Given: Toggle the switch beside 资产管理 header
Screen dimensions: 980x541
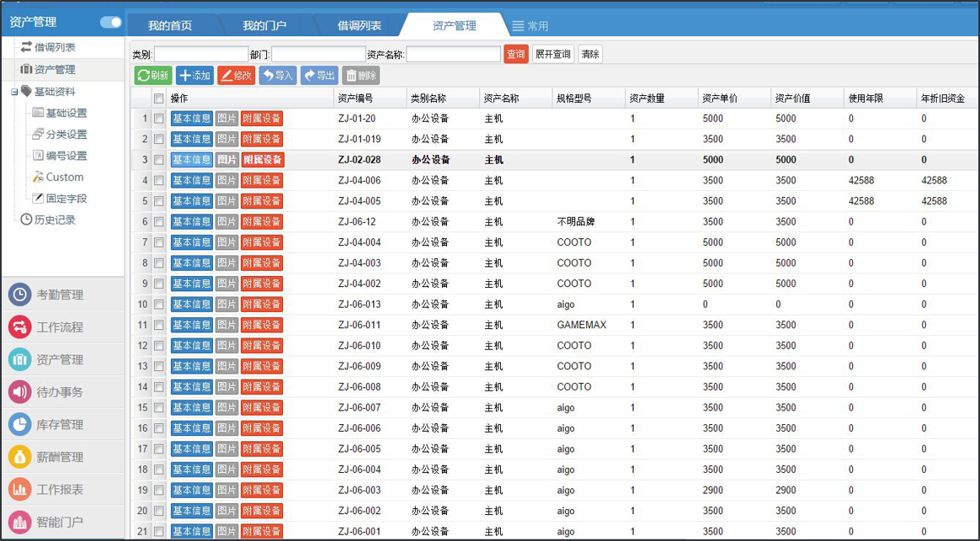Looking at the screenshot, I should point(110,23).
